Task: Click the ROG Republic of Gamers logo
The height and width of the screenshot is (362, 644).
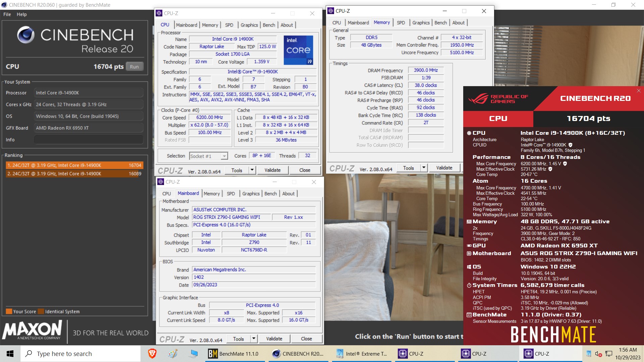Action: [x=498, y=99]
